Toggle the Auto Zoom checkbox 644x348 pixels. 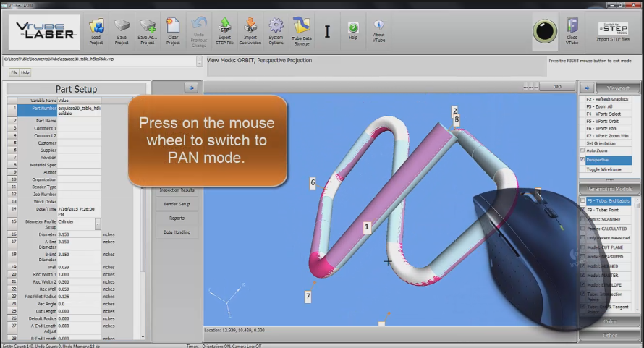(582, 150)
